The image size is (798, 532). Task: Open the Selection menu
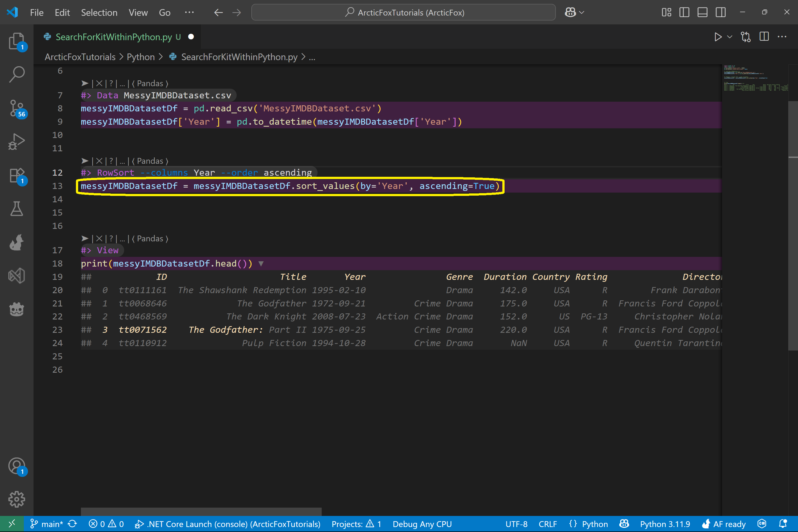(x=99, y=12)
